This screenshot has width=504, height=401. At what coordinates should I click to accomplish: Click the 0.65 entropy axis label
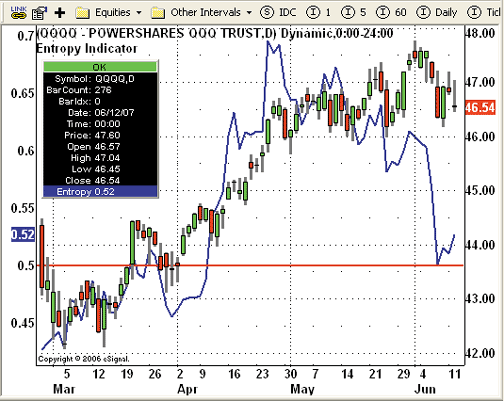(23, 93)
